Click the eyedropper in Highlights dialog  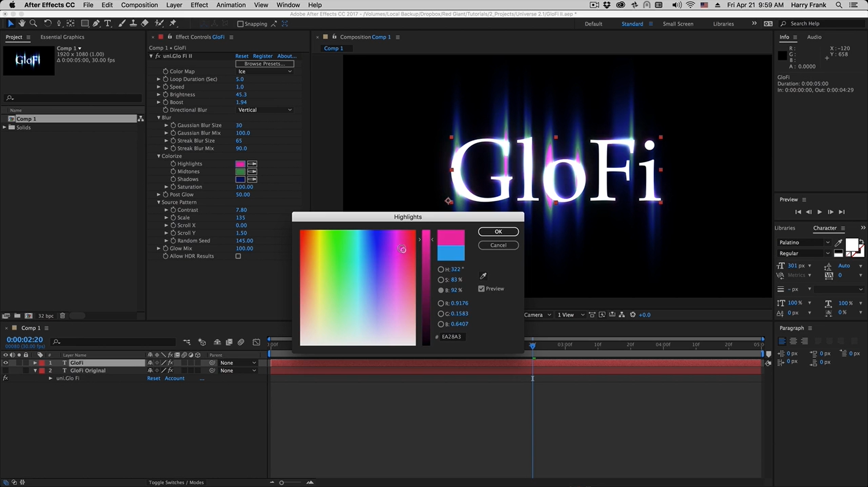pos(483,276)
